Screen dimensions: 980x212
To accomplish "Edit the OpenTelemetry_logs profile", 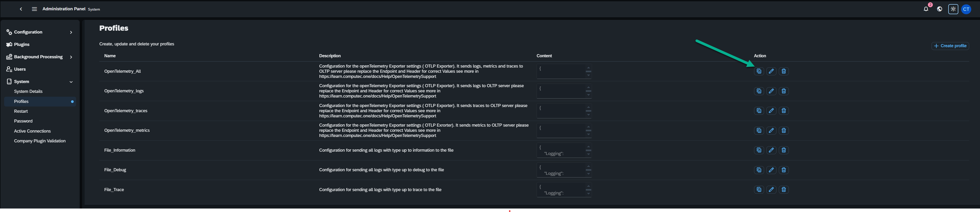I will coord(771,91).
